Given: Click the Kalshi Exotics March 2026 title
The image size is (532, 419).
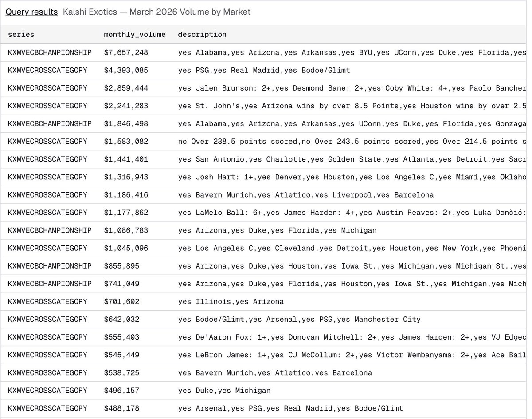Looking at the screenshot, I should 156,12.
